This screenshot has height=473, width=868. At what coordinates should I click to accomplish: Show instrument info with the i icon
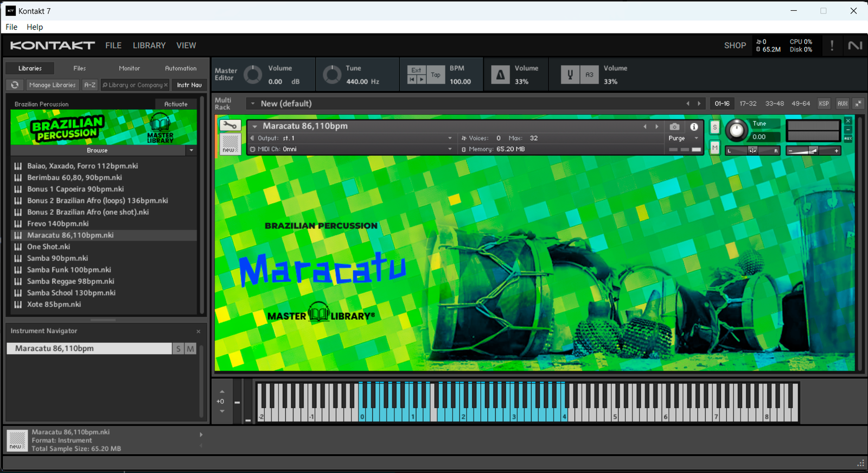[694, 127]
